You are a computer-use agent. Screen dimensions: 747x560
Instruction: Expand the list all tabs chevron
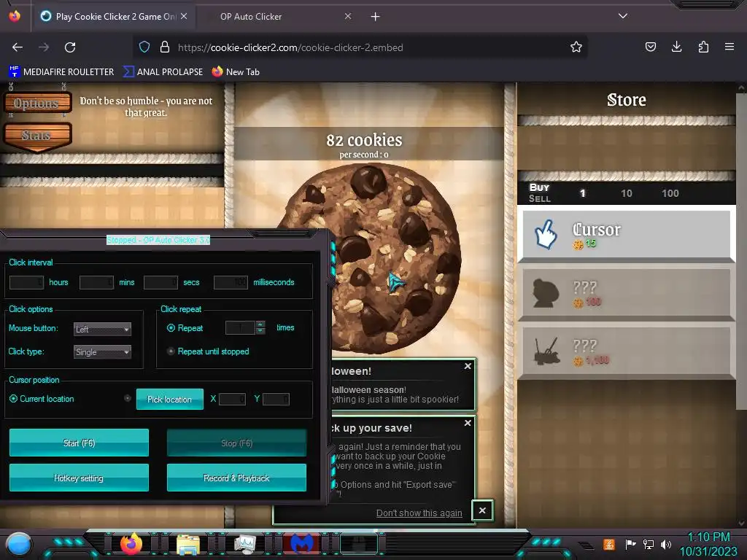point(623,16)
